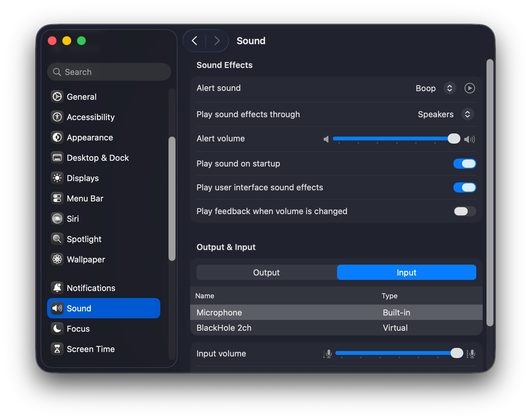Select the Microphone Built-in input row
The image size is (531, 420).
(336, 312)
